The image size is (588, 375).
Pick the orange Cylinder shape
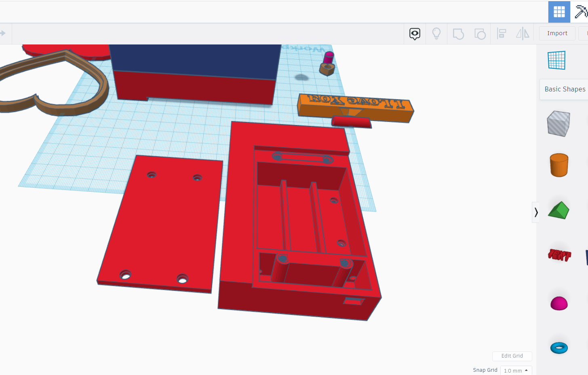coord(559,165)
